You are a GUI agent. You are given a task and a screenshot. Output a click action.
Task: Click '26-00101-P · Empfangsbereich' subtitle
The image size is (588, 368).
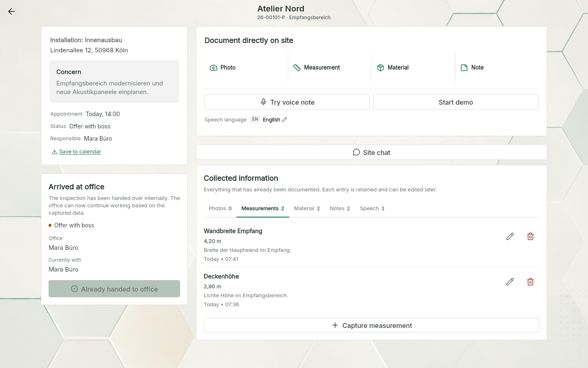pos(294,18)
